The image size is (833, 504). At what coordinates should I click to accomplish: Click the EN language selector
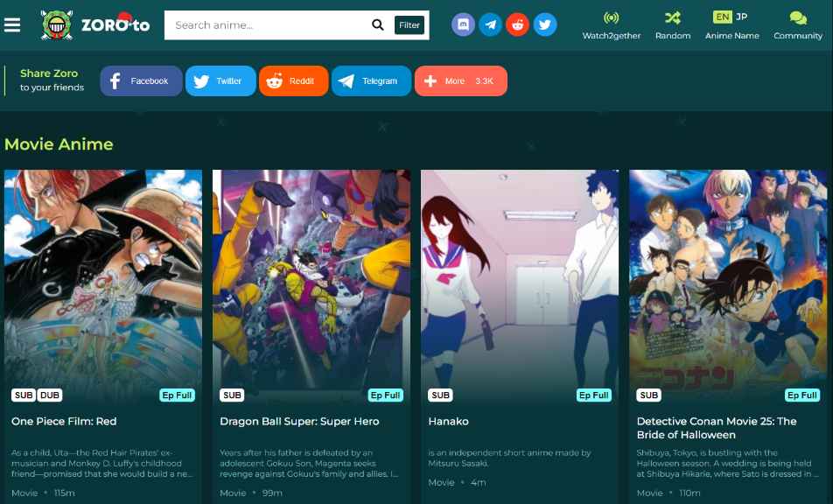(722, 16)
